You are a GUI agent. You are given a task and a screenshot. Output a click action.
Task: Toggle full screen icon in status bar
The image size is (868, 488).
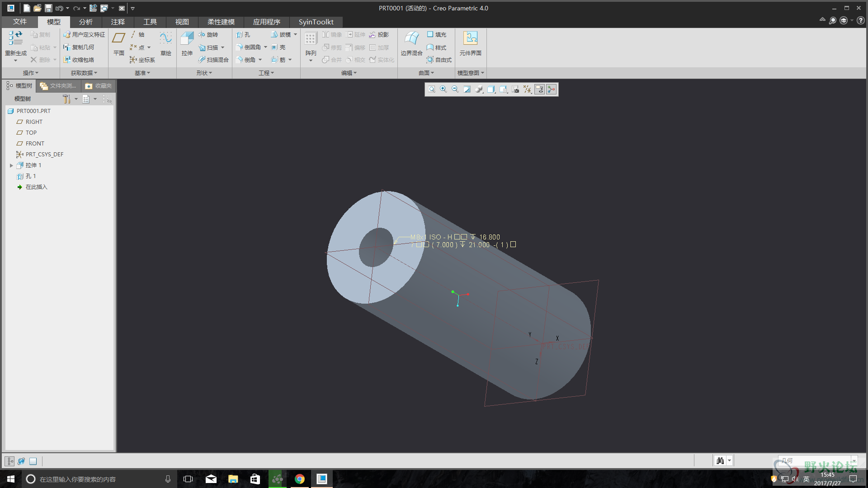point(33,461)
